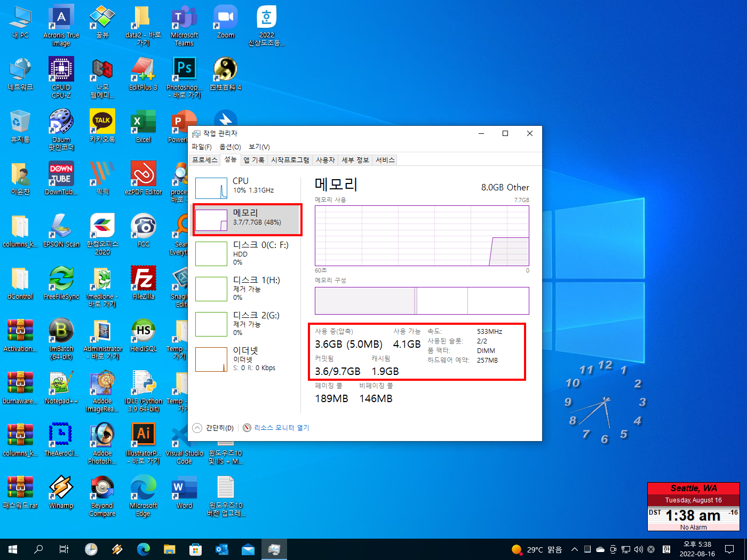Switch to the 서비스 tab
Viewport: 747px width, 560px height.
coord(385,160)
